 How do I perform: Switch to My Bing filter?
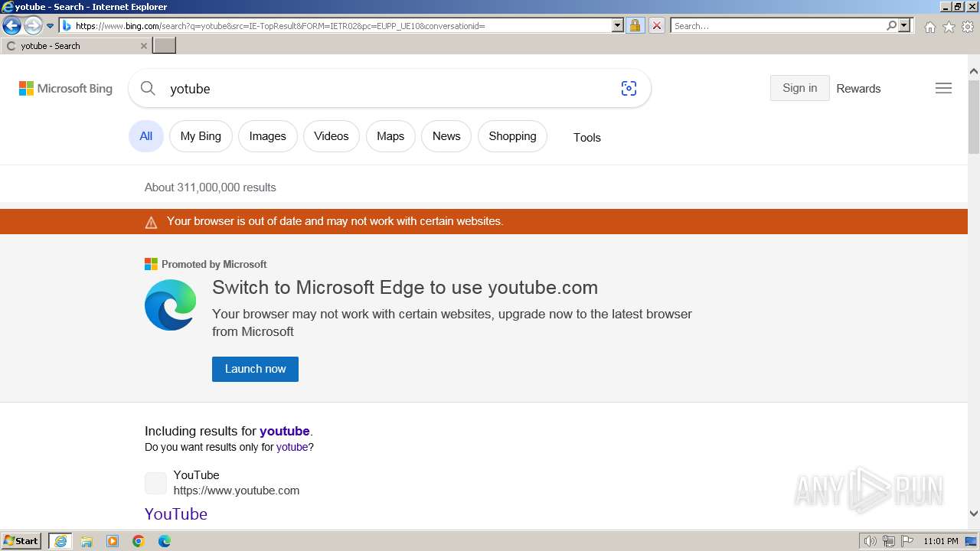(201, 136)
